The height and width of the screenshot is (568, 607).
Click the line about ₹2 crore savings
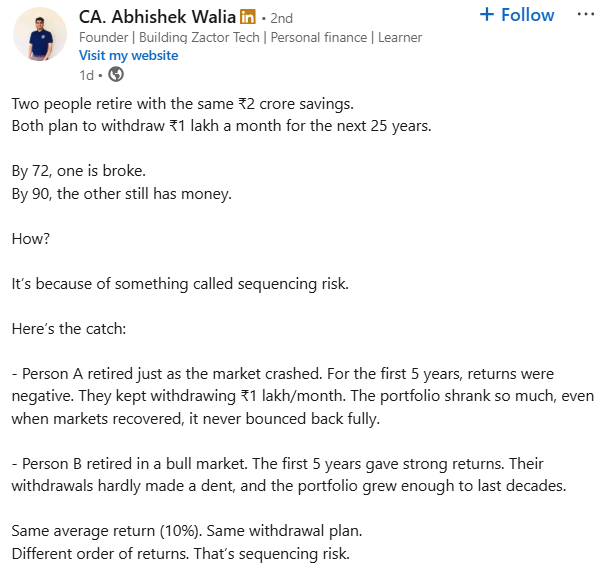tap(183, 104)
